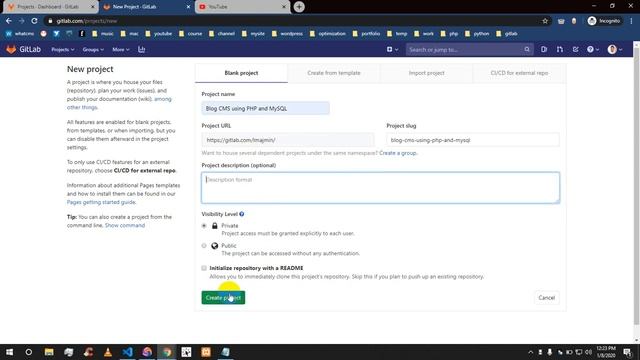The height and width of the screenshot is (360, 640).
Task: Open the gitlab bookmark folder
Action: click(507, 33)
